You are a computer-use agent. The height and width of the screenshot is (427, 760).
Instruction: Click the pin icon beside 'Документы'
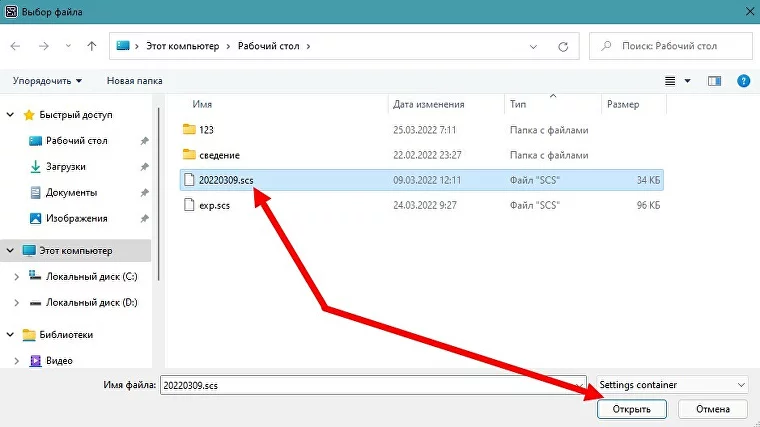(144, 193)
